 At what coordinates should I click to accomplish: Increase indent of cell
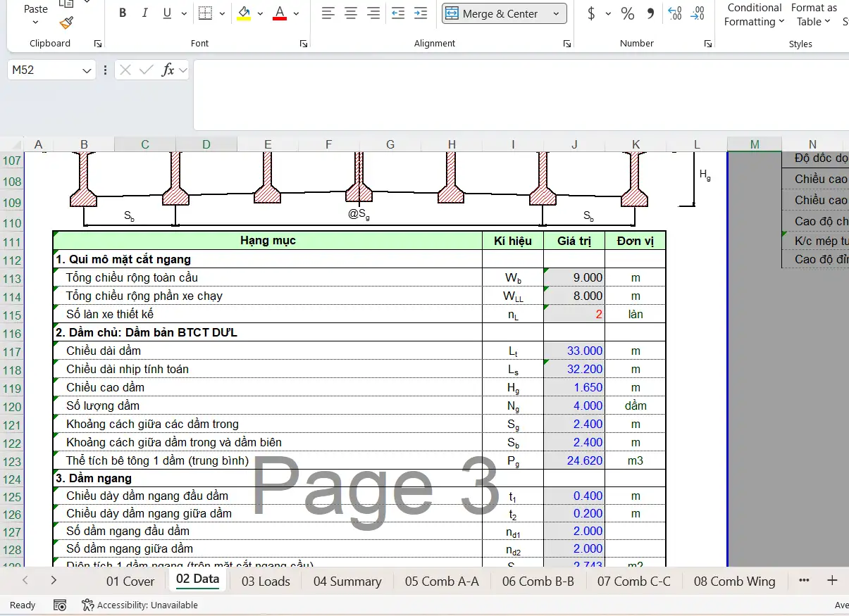(x=421, y=13)
